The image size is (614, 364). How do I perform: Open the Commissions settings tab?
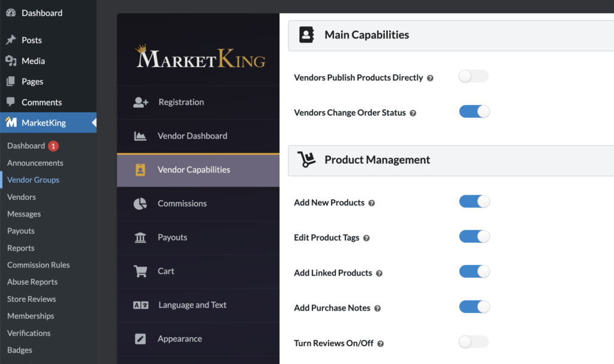[x=198, y=203]
